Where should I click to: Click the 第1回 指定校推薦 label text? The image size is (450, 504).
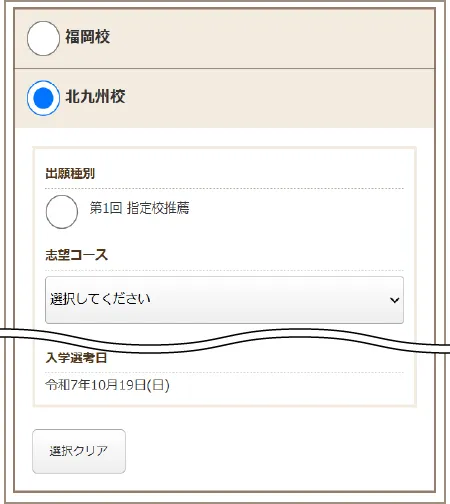139,208
